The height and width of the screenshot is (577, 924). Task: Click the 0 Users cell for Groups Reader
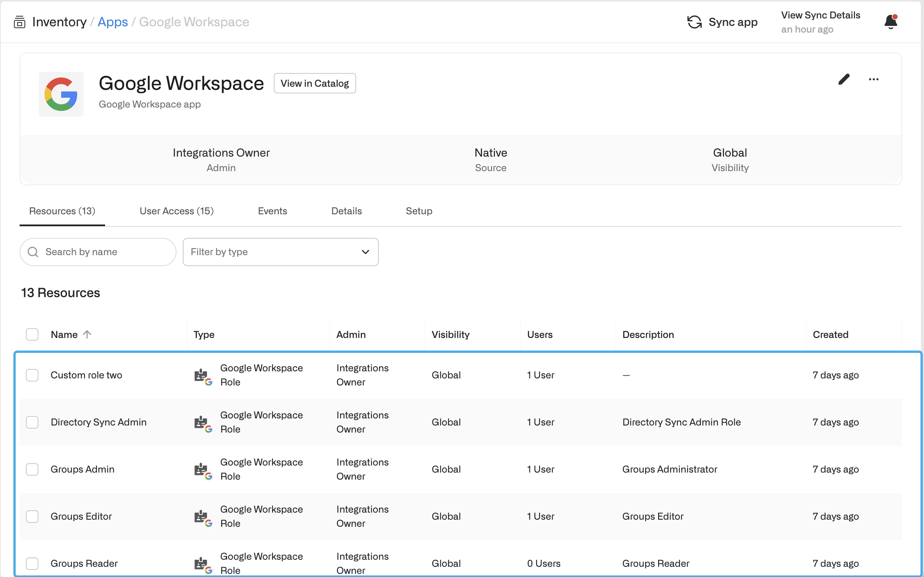pyautogui.click(x=544, y=564)
